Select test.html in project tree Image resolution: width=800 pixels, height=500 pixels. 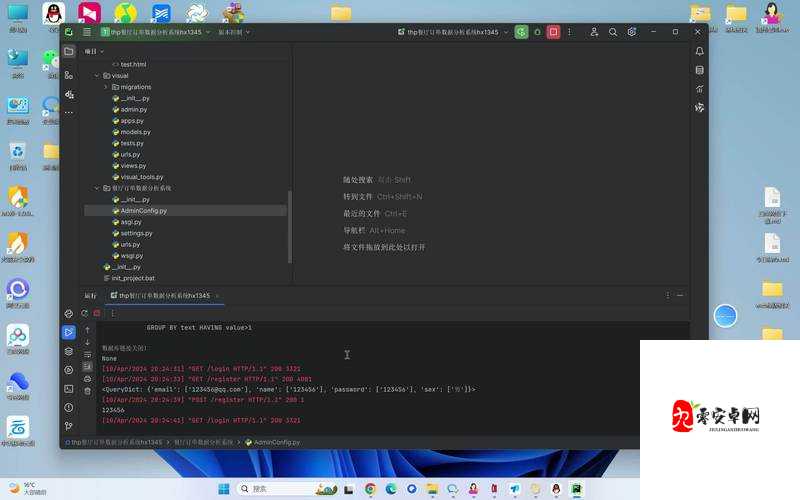pos(133,64)
